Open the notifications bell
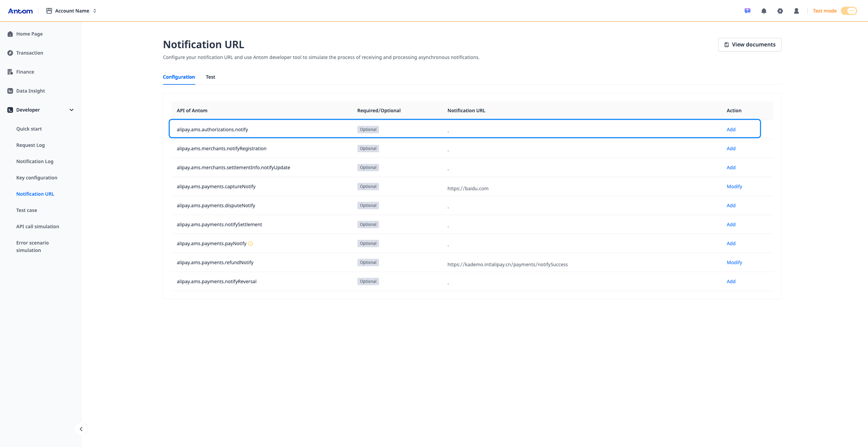Viewport: 868px width, 447px height. 764,11
